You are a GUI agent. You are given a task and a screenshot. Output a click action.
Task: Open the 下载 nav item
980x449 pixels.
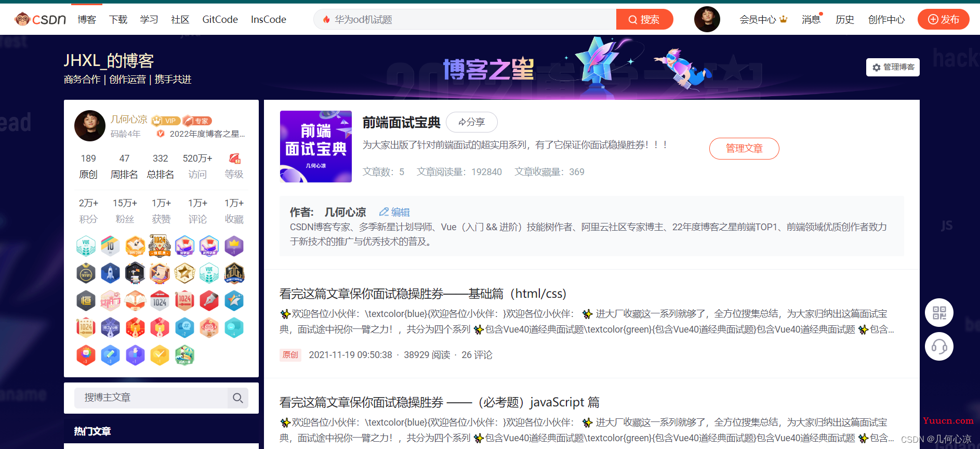118,19
